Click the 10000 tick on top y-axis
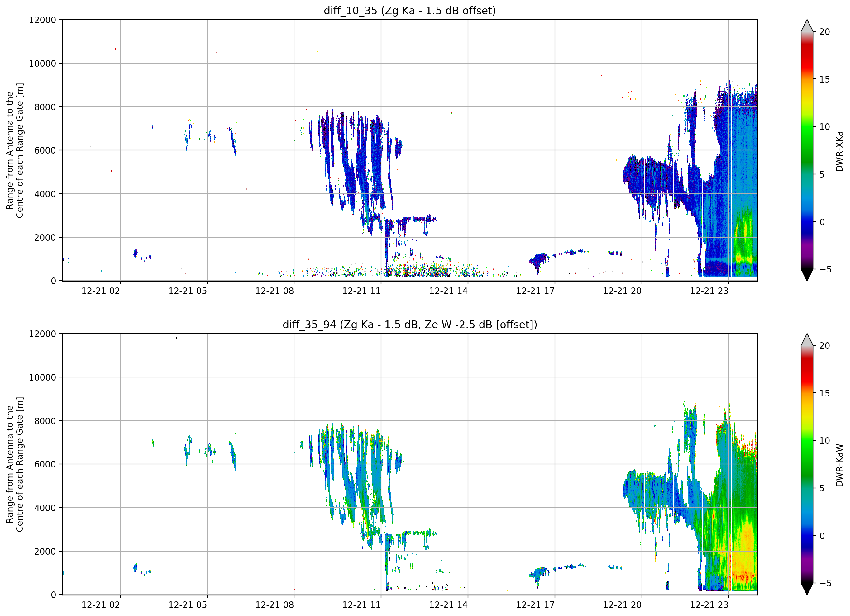850x616 pixels. pyautogui.click(x=42, y=63)
